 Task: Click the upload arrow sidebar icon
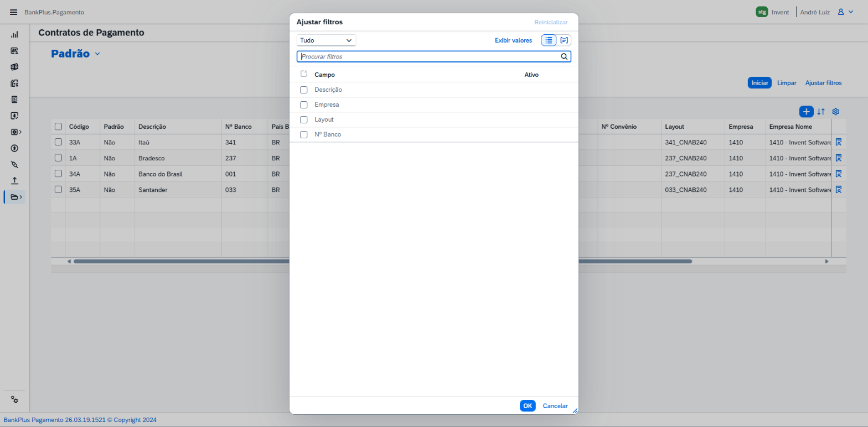(x=14, y=180)
